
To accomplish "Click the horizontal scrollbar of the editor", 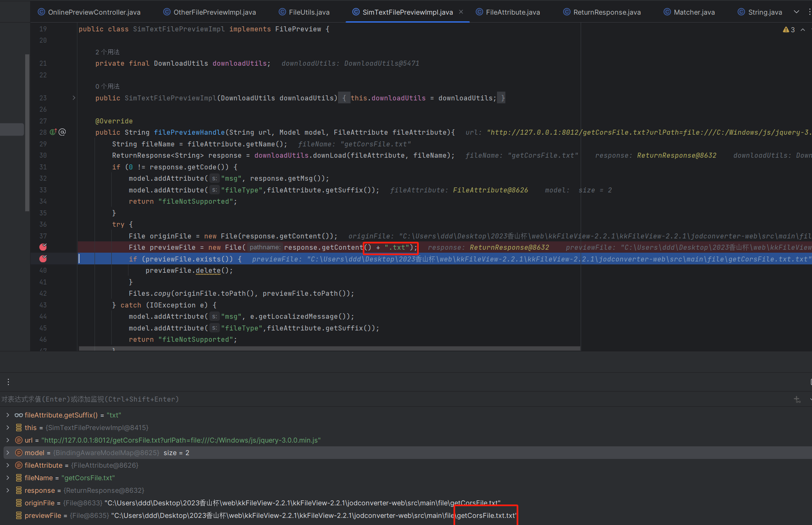I will pyautogui.click(x=329, y=348).
